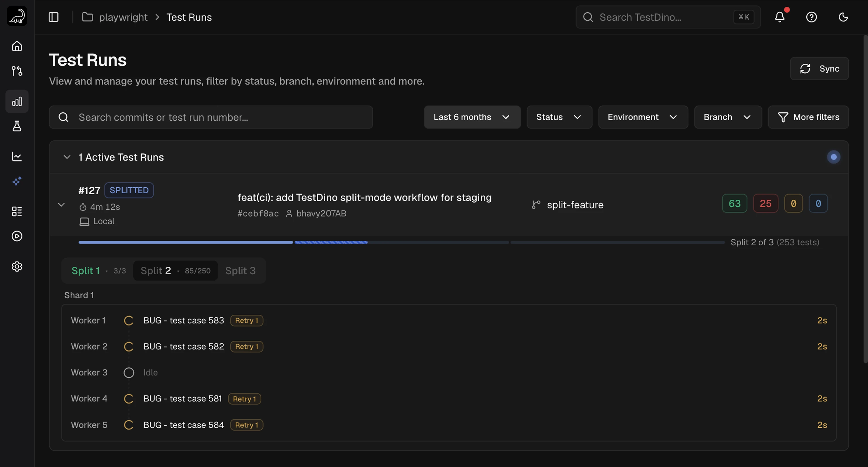
Task: Toggle the sidebar panel icon
Action: 54,17
